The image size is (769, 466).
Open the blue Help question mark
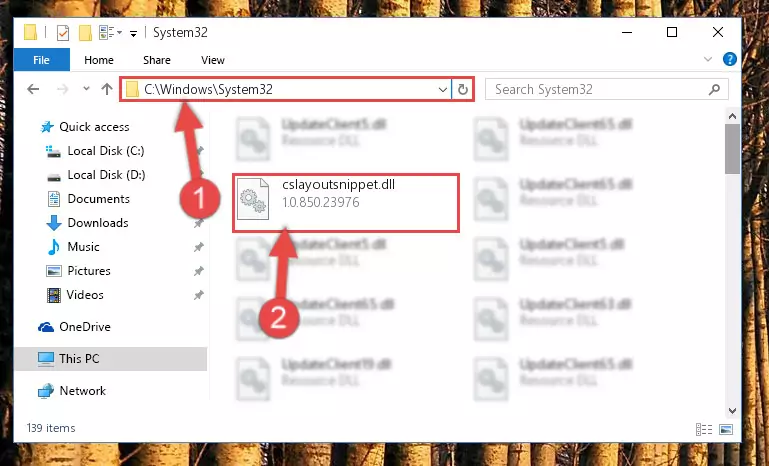pyautogui.click(x=729, y=59)
